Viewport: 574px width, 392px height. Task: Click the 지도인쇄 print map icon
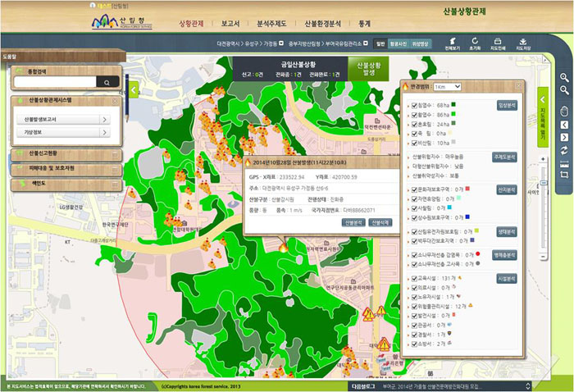pos(498,41)
